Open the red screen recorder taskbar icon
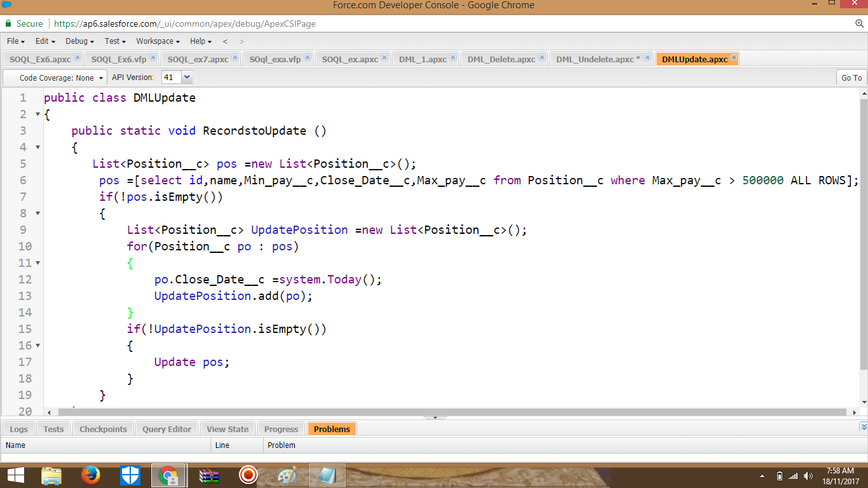This screenshot has height=488, width=868. pyautogui.click(x=248, y=475)
